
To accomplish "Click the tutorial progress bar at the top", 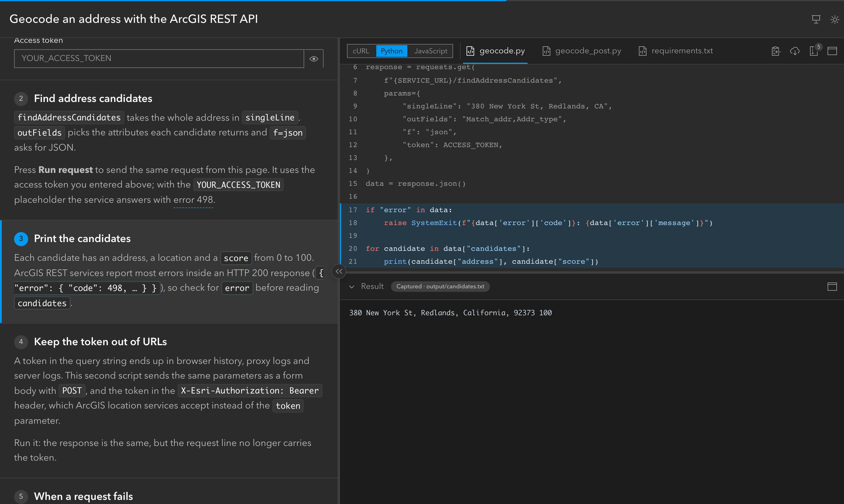I will (422, 1).
